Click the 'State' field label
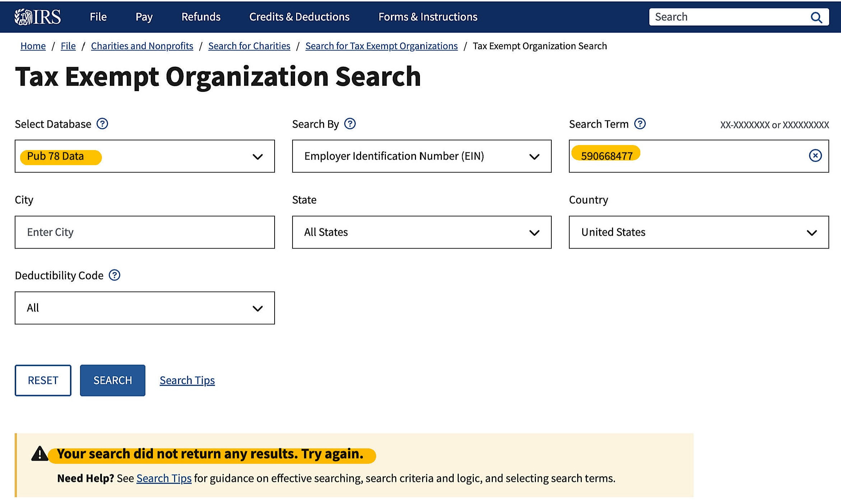The image size is (841, 504). pyautogui.click(x=304, y=200)
